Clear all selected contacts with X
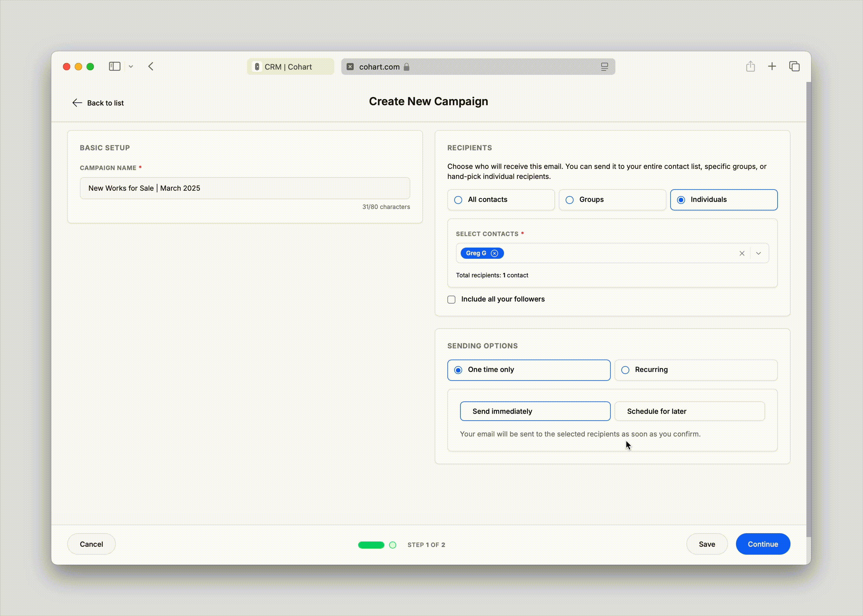The width and height of the screenshot is (863, 616). pyautogui.click(x=742, y=253)
